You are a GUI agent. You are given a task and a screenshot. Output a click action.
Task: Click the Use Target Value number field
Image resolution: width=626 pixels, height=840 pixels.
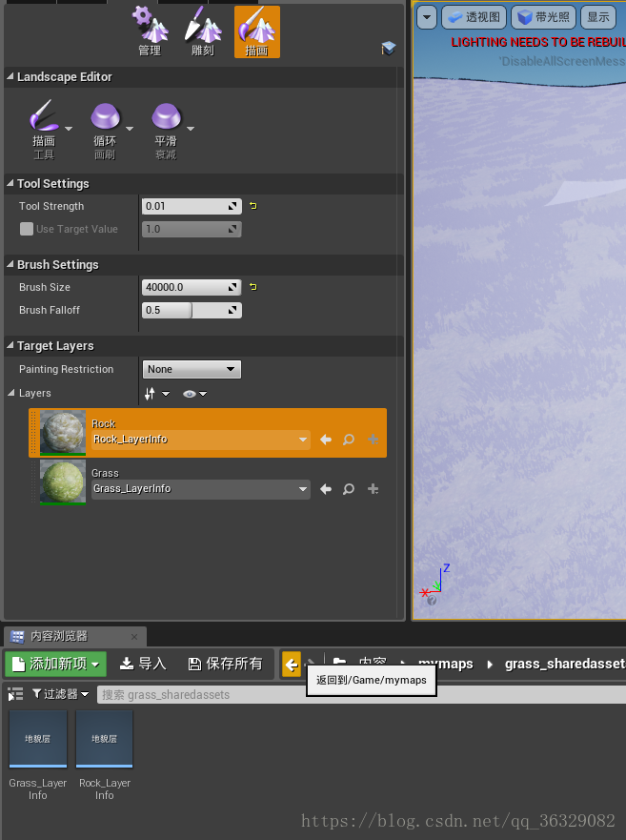click(192, 229)
